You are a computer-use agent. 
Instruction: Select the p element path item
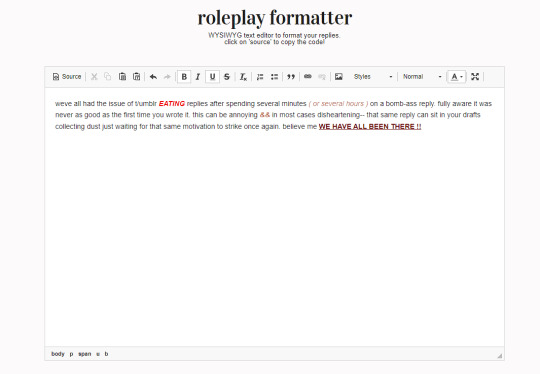pos(71,354)
